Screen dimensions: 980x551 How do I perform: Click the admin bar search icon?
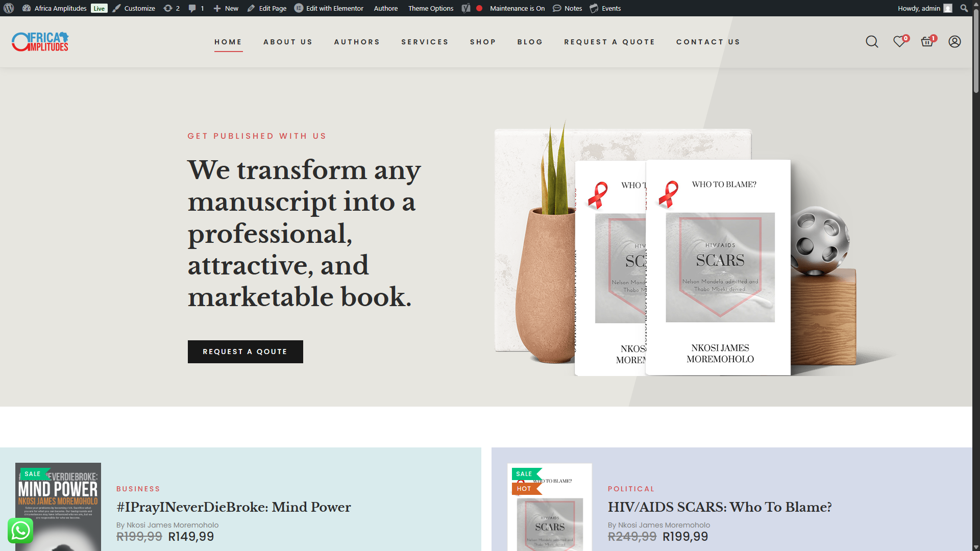tap(964, 8)
